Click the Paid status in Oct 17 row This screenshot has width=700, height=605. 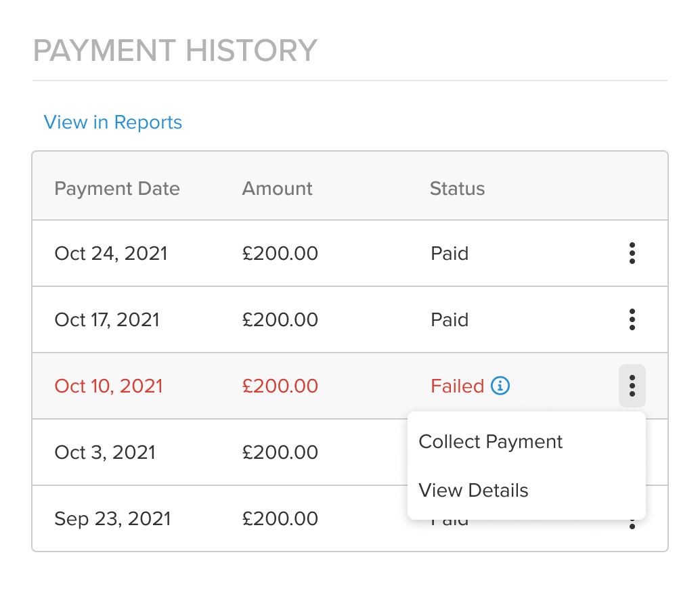point(450,319)
